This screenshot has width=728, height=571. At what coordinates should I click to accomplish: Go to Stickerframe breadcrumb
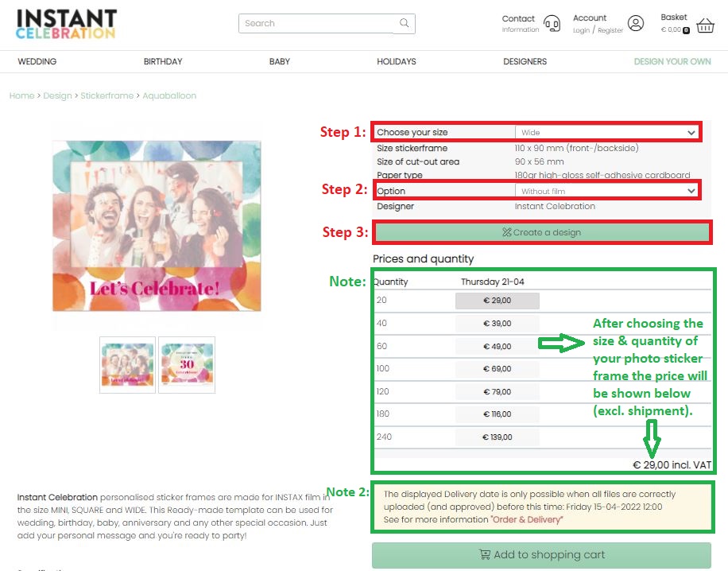tap(106, 95)
